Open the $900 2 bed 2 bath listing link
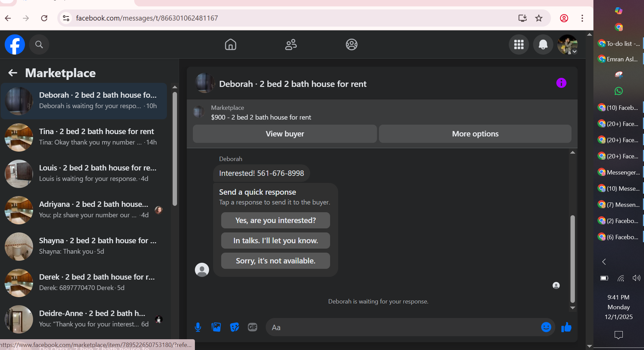The image size is (644, 350). pyautogui.click(x=261, y=117)
